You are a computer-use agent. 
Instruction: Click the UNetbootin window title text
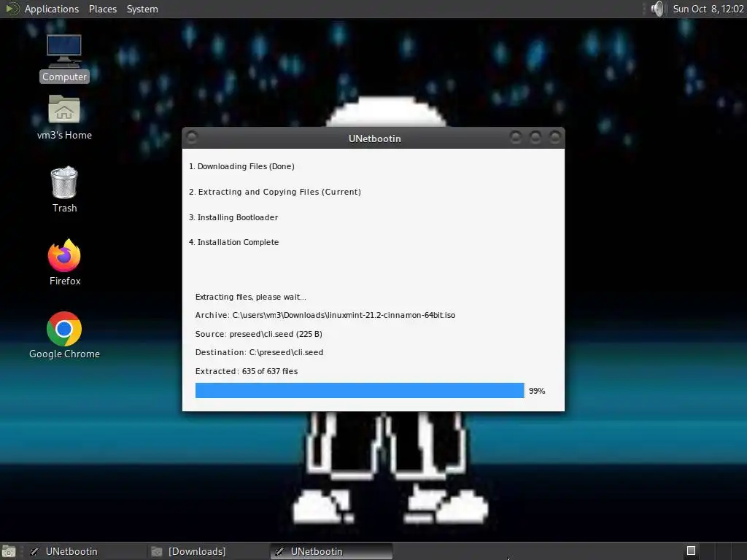click(x=374, y=139)
